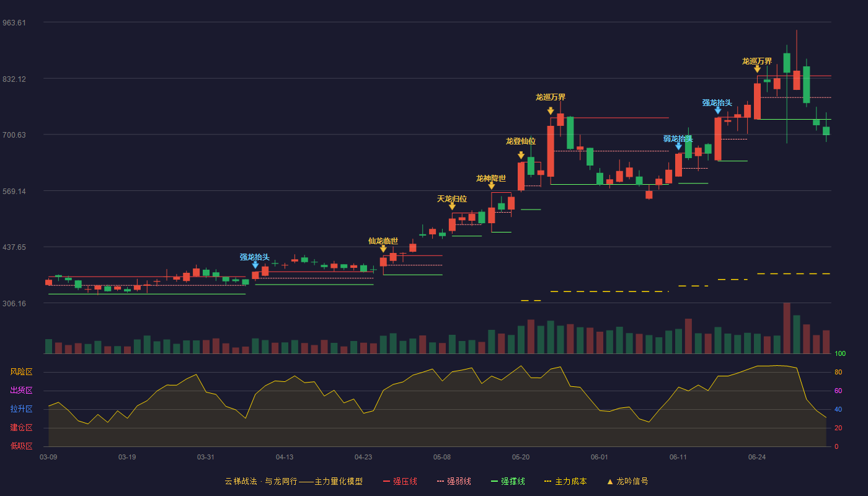This screenshot has width=868, height=496.
Task: Toggle the 强压线 legend entry
Action: 400,481
